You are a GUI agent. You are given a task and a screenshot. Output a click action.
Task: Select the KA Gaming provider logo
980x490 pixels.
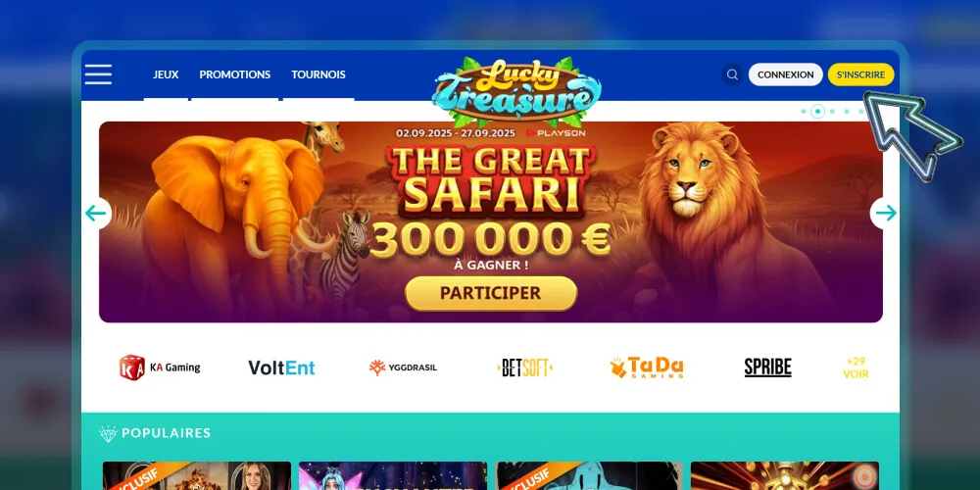tap(160, 367)
